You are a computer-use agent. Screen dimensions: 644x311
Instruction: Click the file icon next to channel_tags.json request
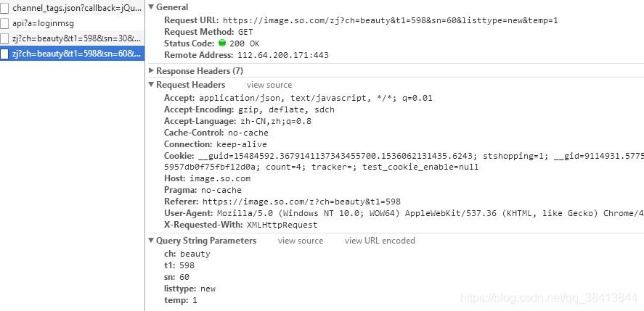coord(4,8)
